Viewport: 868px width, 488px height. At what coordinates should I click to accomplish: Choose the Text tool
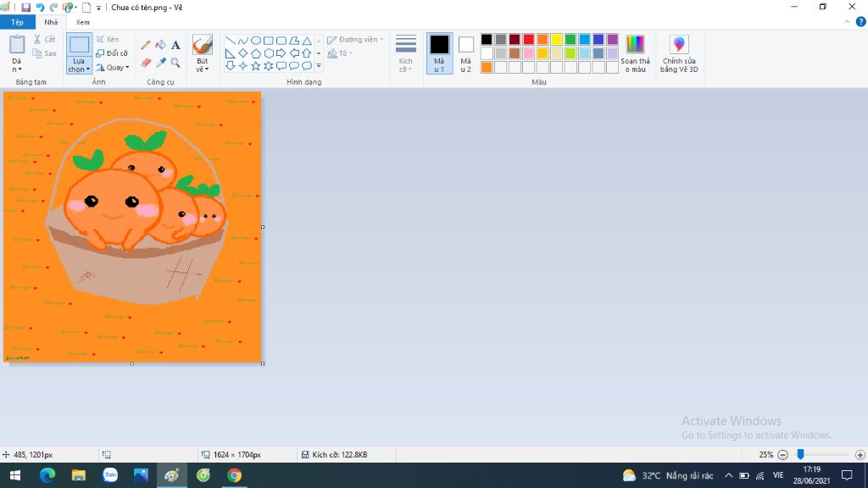click(x=175, y=45)
